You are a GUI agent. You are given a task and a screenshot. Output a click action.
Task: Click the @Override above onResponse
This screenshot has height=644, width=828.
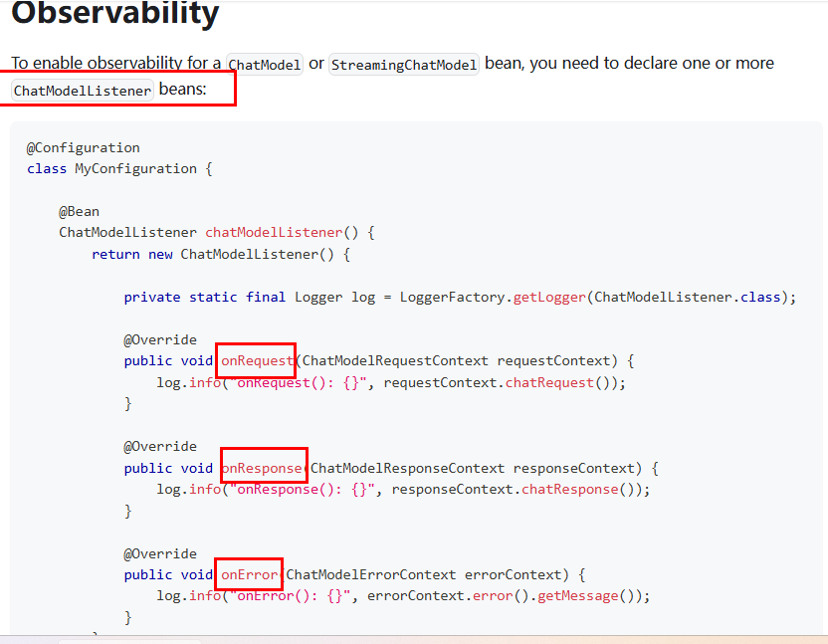click(160, 446)
